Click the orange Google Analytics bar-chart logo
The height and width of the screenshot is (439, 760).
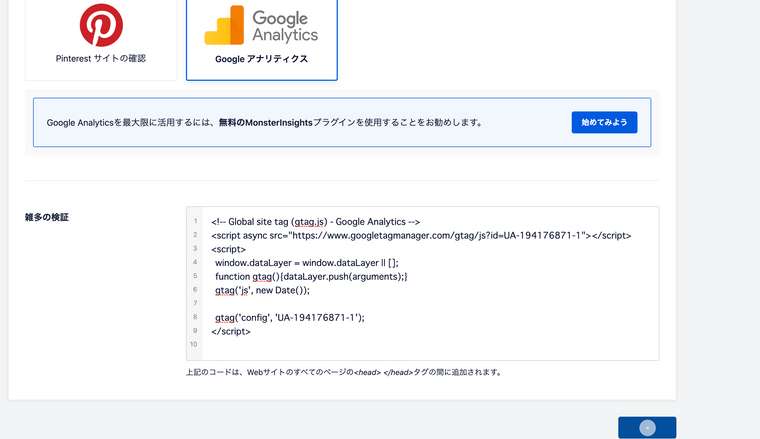(224, 25)
